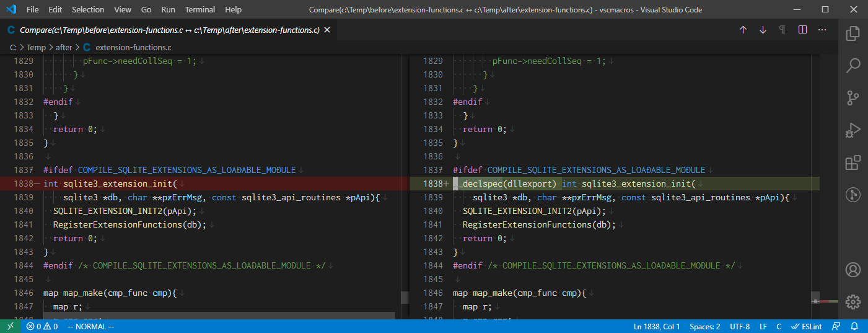Open the File menu
This screenshot has width=868, height=333.
[33, 10]
